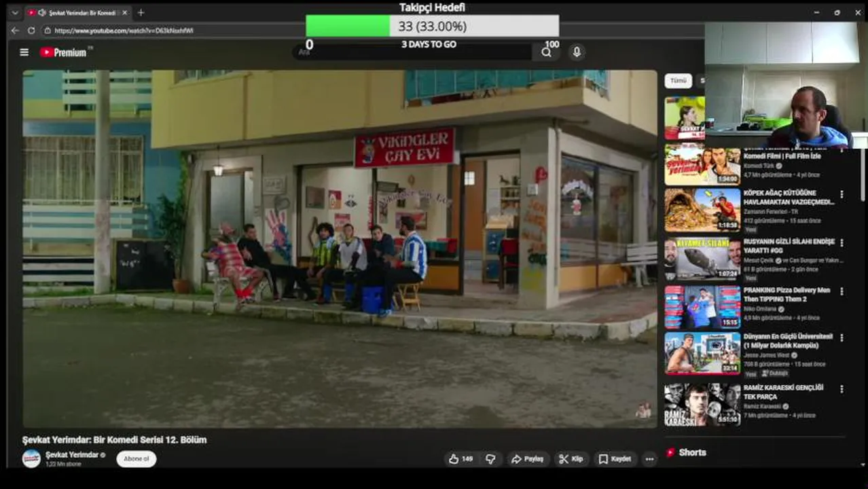This screenshot has width=868, height=489.
Task: Click title RUSYANIN GİZLİ SİLAHI ENDİŞE YARATTI
Action: click(x=789, y=246)
